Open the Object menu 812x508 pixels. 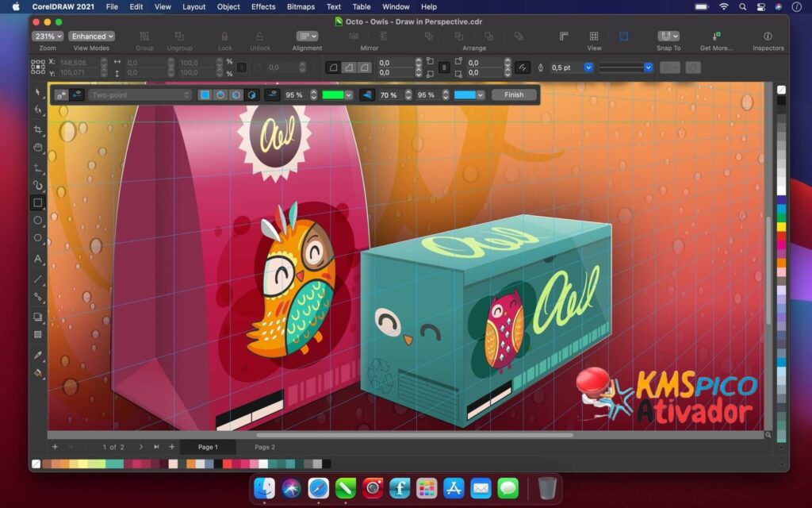click(228, 6)
